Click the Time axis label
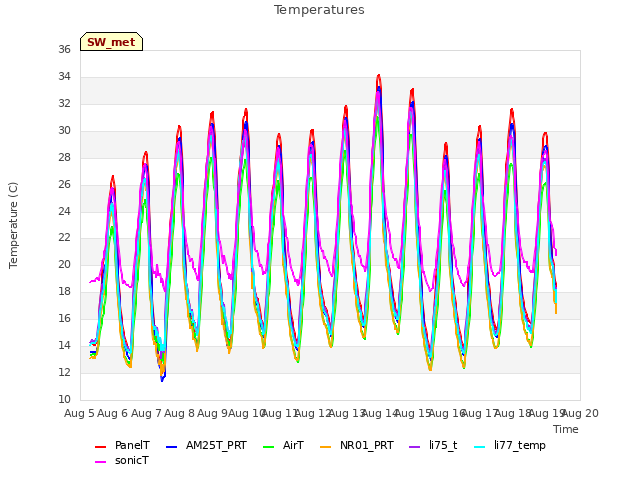This screenshot has height=480, width=640. [566, 429]
